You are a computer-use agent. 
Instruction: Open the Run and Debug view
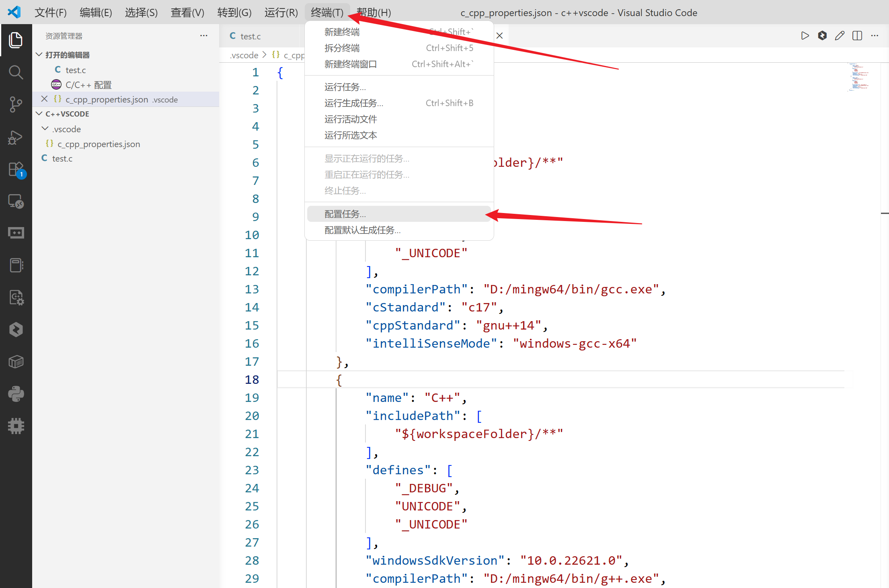pyautogui.click(x=16, y=137)
